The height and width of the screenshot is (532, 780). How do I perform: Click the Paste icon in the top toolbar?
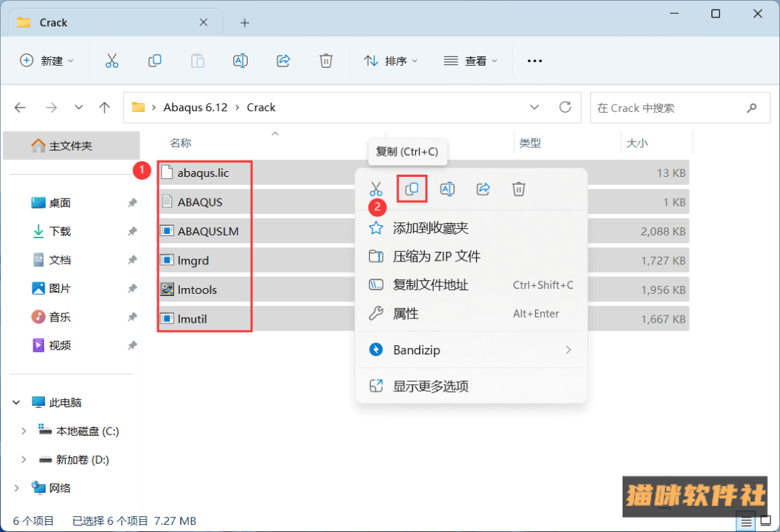click(x=197, y=61)
